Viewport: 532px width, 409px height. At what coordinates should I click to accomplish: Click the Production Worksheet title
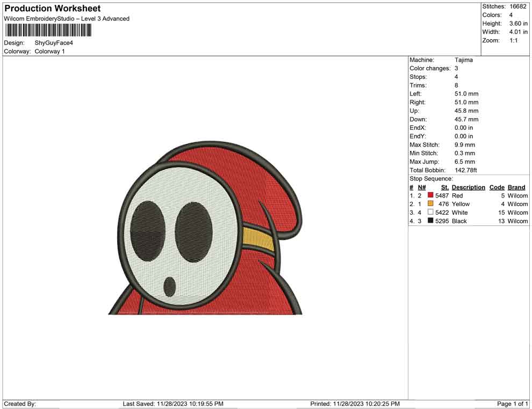(x=53, y=9)
